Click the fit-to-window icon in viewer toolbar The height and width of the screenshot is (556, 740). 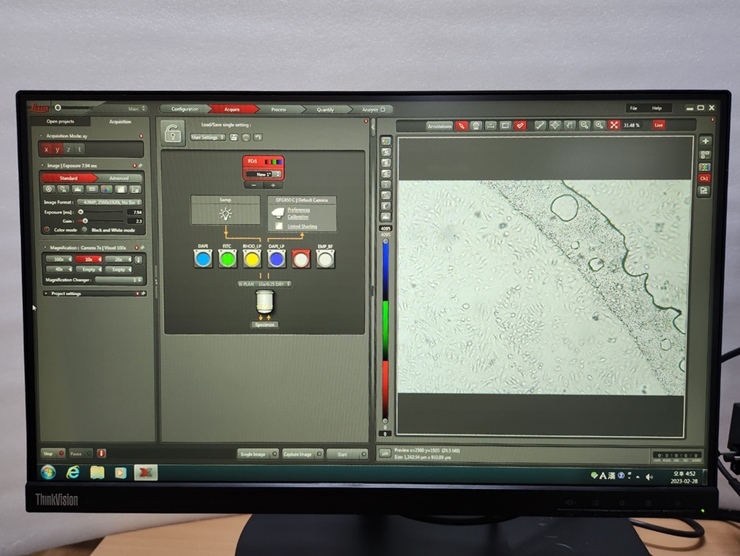tap(614, 125)
